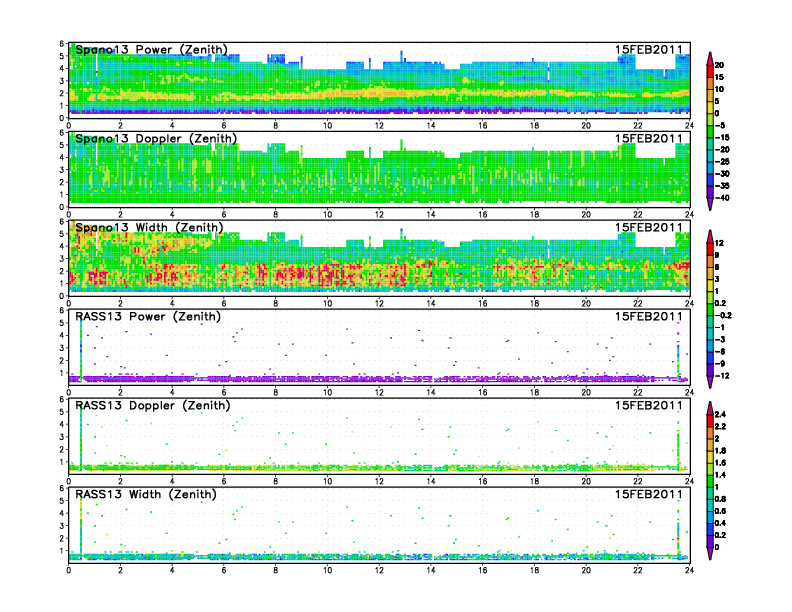The width and height of the screenshot is (792, 612).
Task: Click the "RASS13 Width (Zenith)" panel title
Action: 146,494
